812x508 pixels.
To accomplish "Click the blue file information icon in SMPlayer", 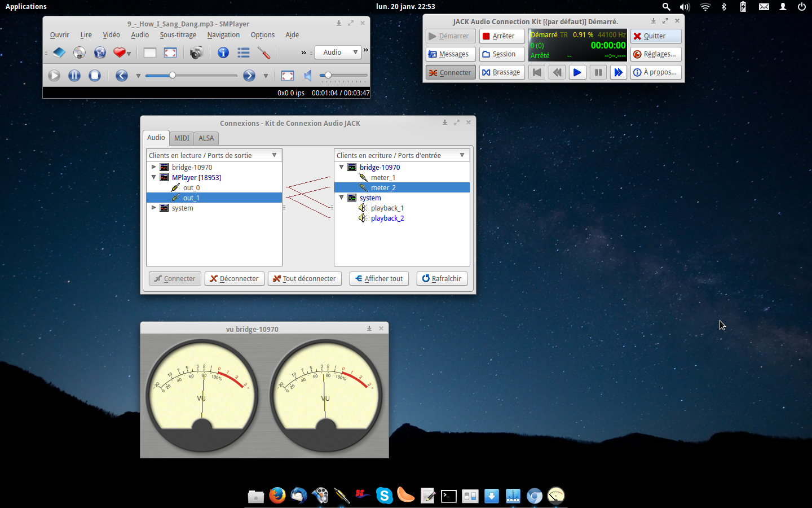I will (x=223, y=53).
